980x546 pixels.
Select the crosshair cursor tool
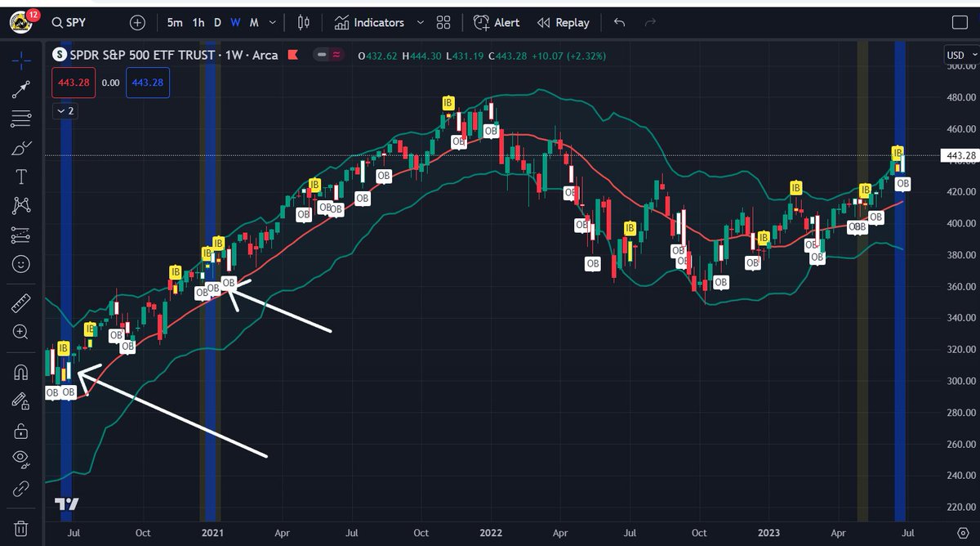tap(21, 60)
